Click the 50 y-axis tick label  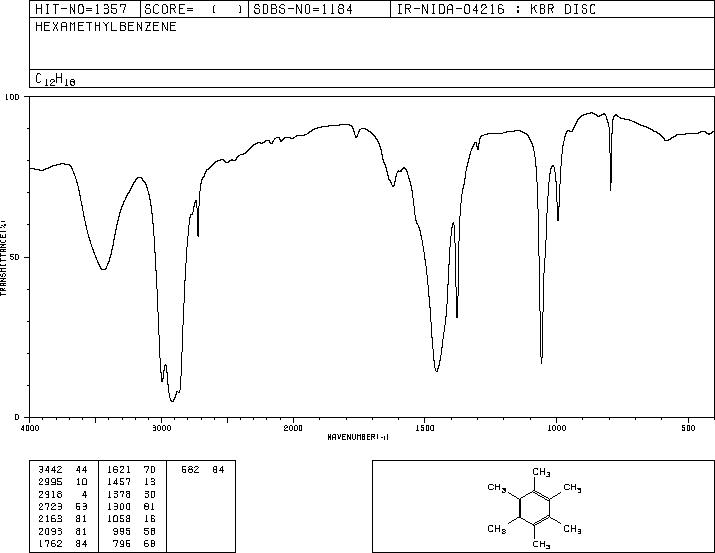pos(16,258)
